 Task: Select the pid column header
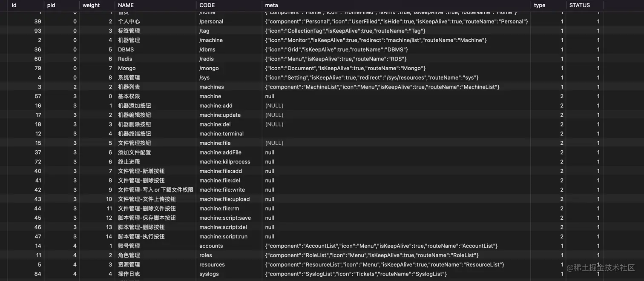tap(51, 5)
